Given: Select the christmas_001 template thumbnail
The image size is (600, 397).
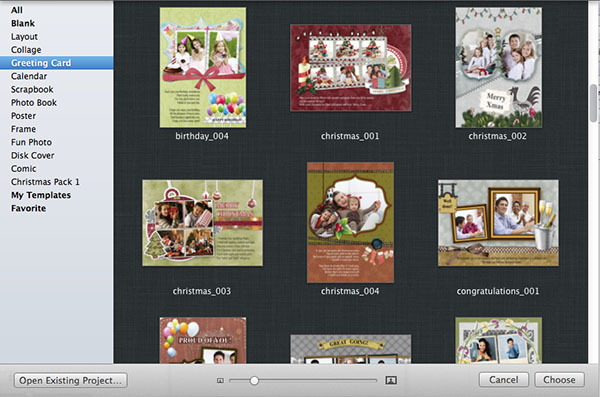Looking at the screenshot, I should [351, 68].
